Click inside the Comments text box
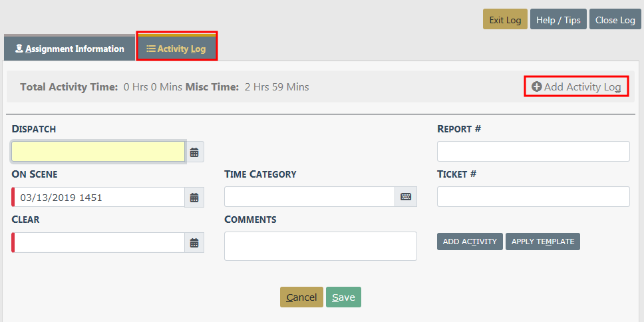This screenshot has width=644, height=322. [320, 245]
